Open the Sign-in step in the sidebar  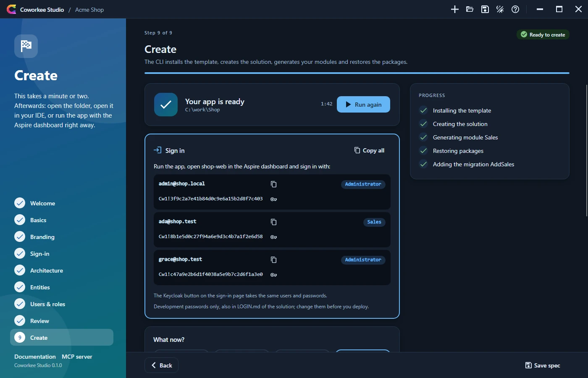(x=62, y=254)
